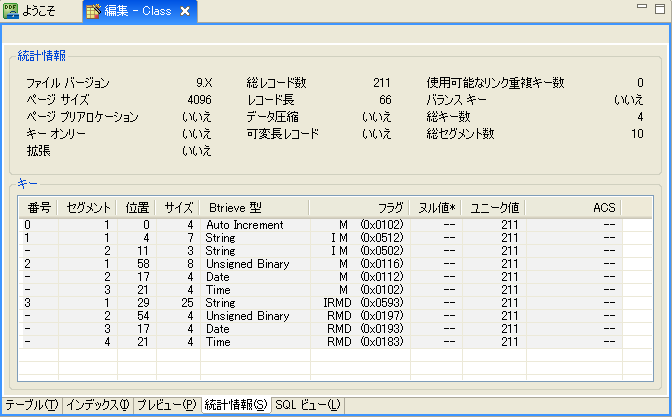Viewport: 672px width, 417px height.
Task: Click the 編集 - Class table icon
Action: (x=93, y=12)
